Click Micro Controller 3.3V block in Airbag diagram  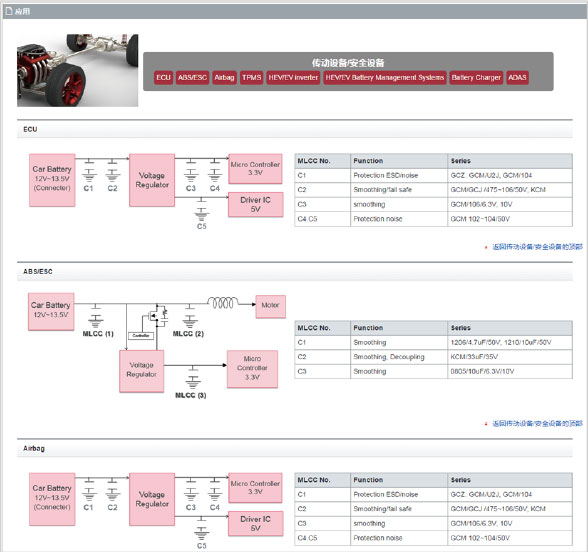click(x=255, y=488)
